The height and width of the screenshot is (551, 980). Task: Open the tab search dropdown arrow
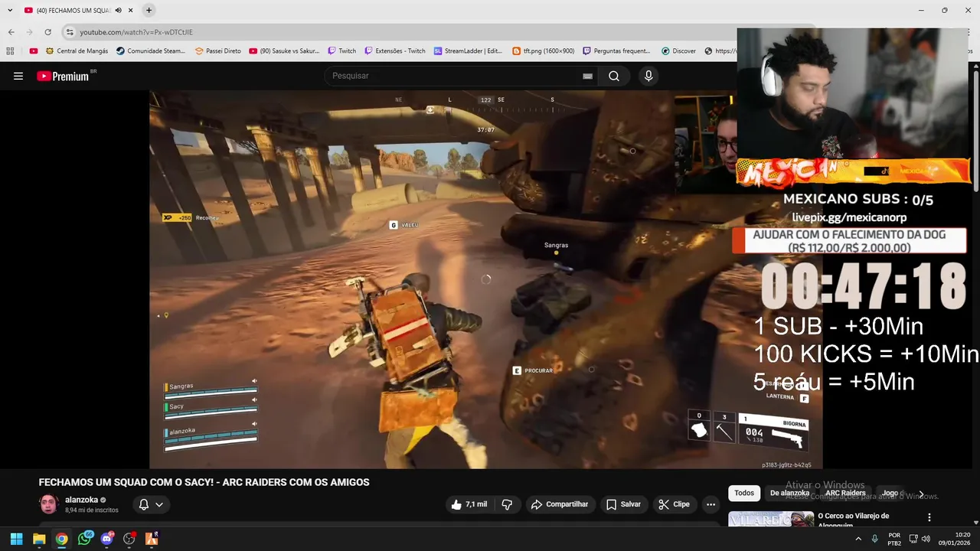[10, 10]
